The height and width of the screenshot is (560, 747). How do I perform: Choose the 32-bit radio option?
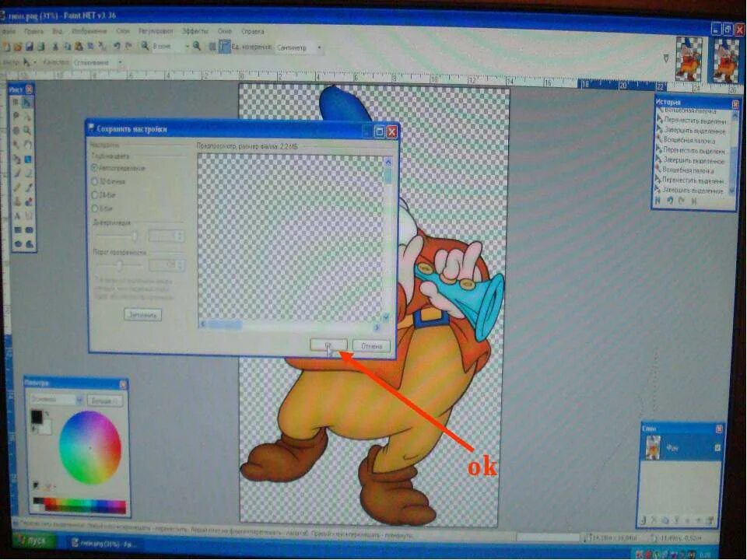pos(94,181)
